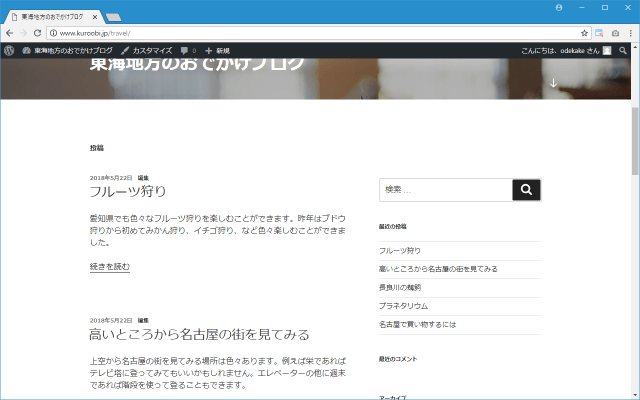Image resolution: width=640 pixels, height=400 pixels.
Task: Click sidebar link 高いところから名古屋の街を見てみる
Action: pos(438,269)
